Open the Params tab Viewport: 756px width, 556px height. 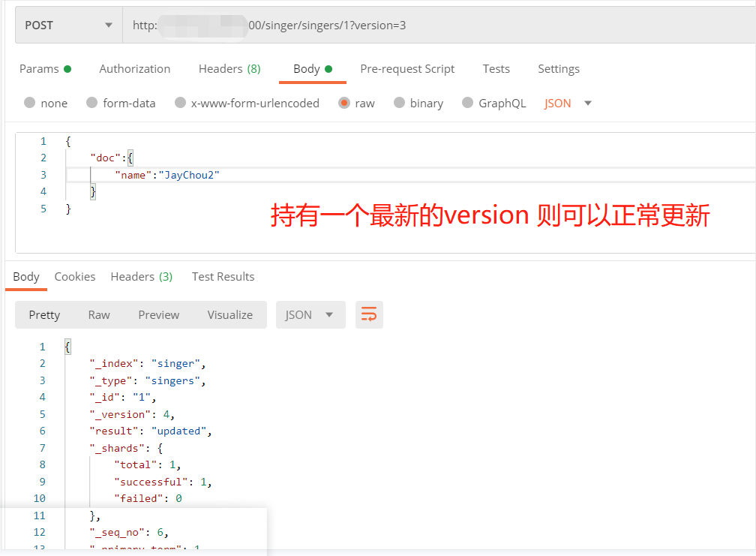(45, 69)
